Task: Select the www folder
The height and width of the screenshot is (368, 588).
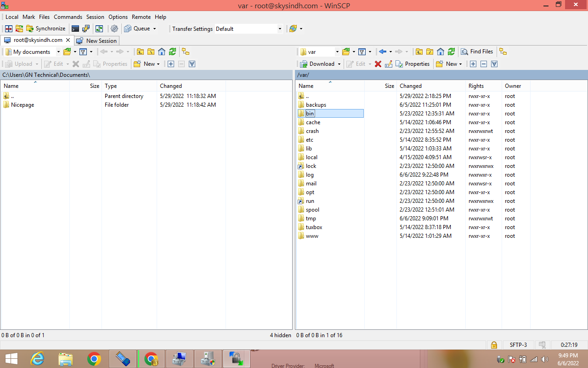Action: pyautogui.click(x=312, y=236)
